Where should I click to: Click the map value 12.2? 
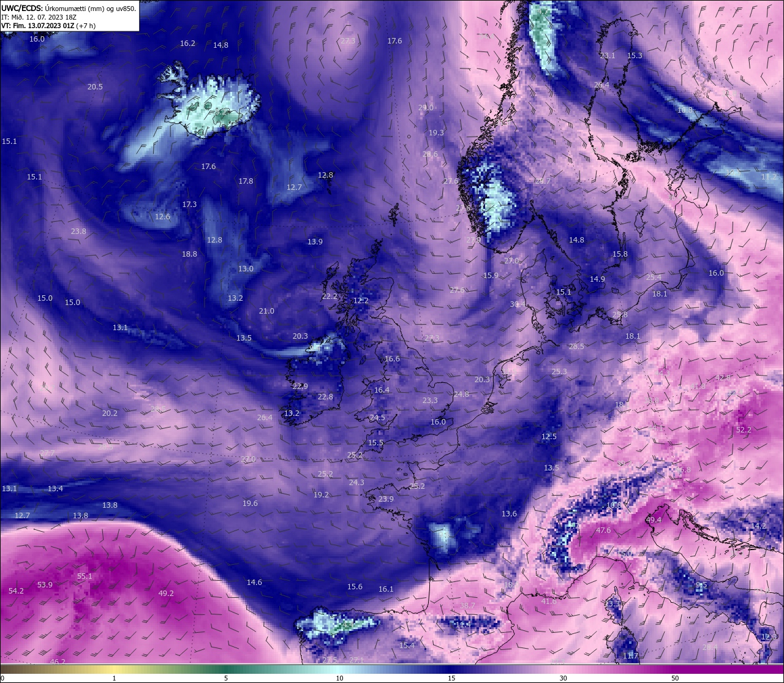pyautogui.click(x=361, y=301)
